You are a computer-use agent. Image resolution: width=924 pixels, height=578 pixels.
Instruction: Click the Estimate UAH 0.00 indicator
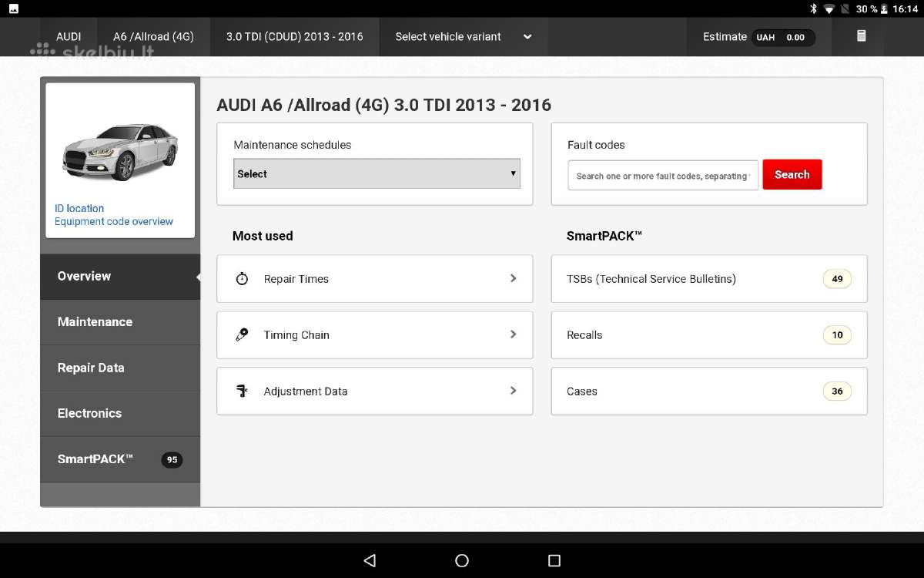coord(758,37)
